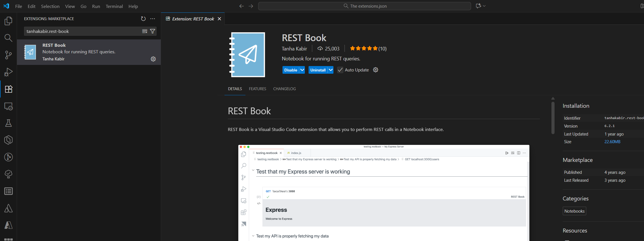Refresh the extensions marketplace list
This screenshot has height=241, width=644.
(x=143, y=19)
